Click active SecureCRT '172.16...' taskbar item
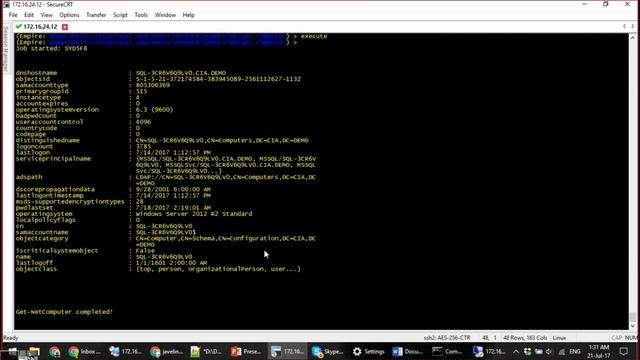The image size is (640, 360). click(x=288, y=351)
